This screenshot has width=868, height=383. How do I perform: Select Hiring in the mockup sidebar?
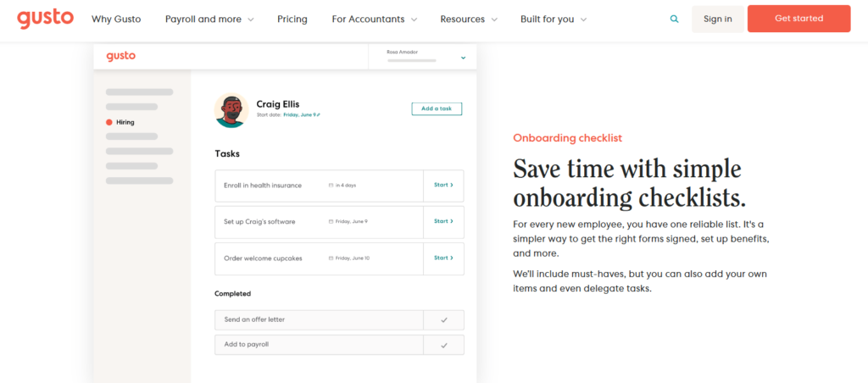point(125,122)
